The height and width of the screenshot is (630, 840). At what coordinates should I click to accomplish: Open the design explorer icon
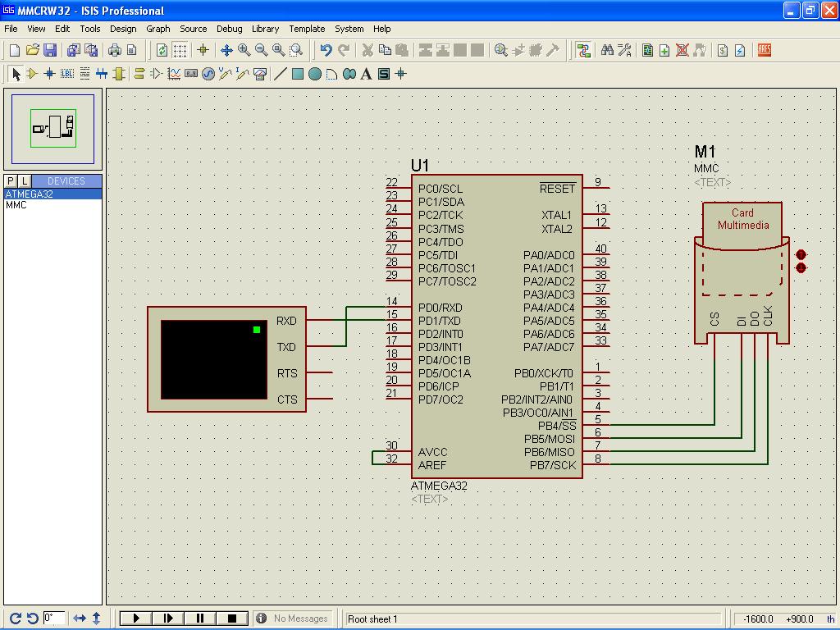pyautogui.click(x=648, y=50)
